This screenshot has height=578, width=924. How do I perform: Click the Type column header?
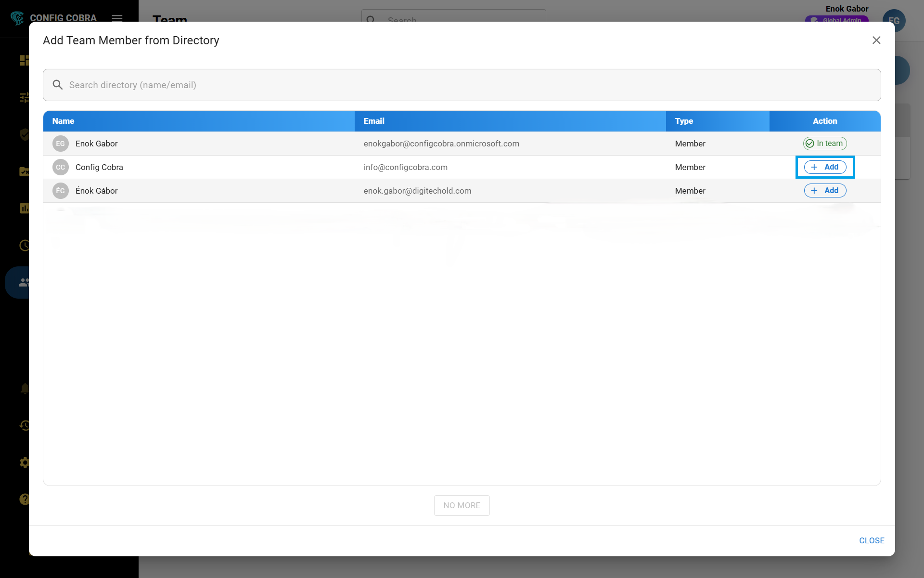click(x=684, y=121)
